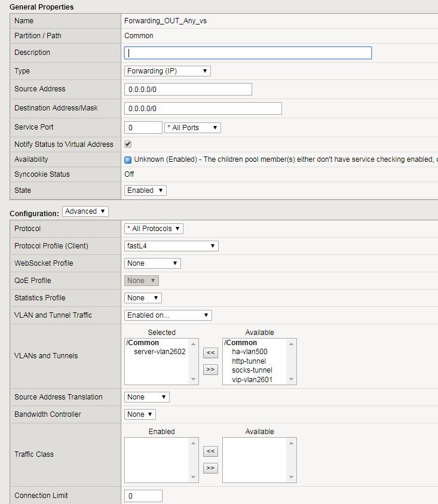Screen dimensions: 438x504
Task: Click the << button for VLANs and Tunnels
Action: (210, 353)
